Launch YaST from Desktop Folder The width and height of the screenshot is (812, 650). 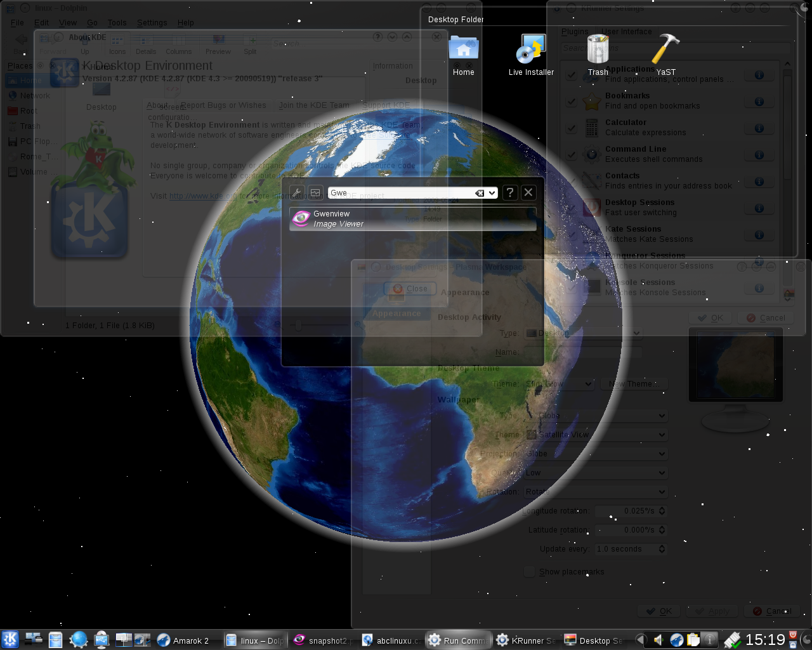pyautogui.click(x=666, y=55)
